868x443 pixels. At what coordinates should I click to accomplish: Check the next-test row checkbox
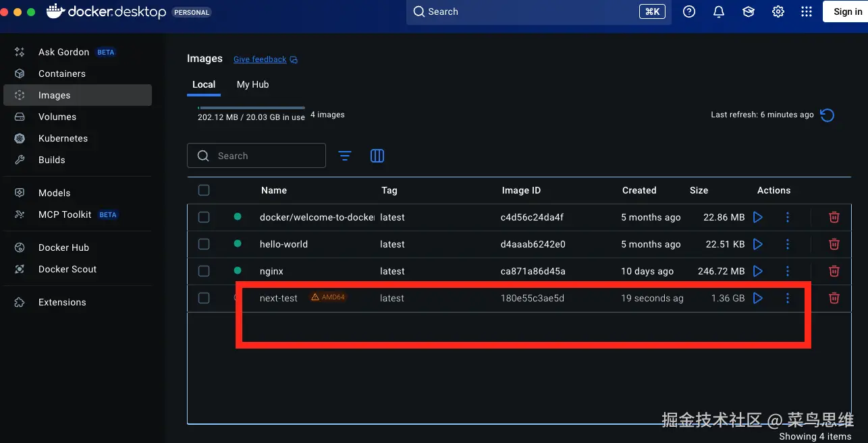[204, 298]
